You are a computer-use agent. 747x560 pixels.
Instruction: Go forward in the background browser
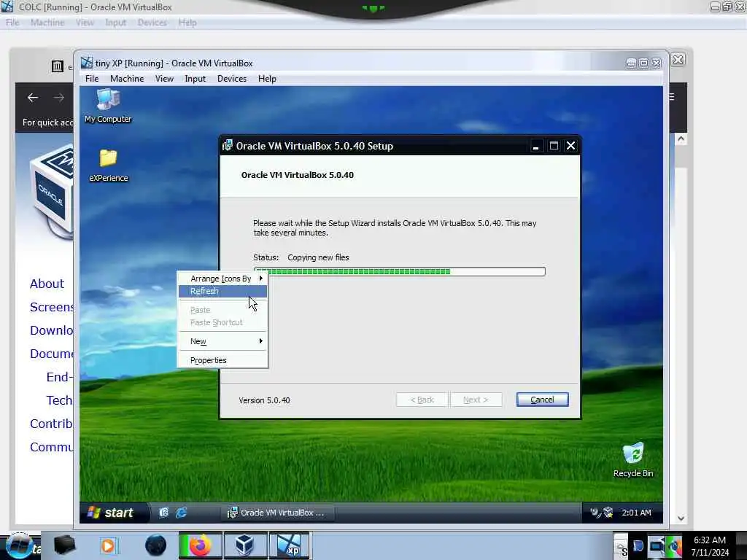coord(59,98)
